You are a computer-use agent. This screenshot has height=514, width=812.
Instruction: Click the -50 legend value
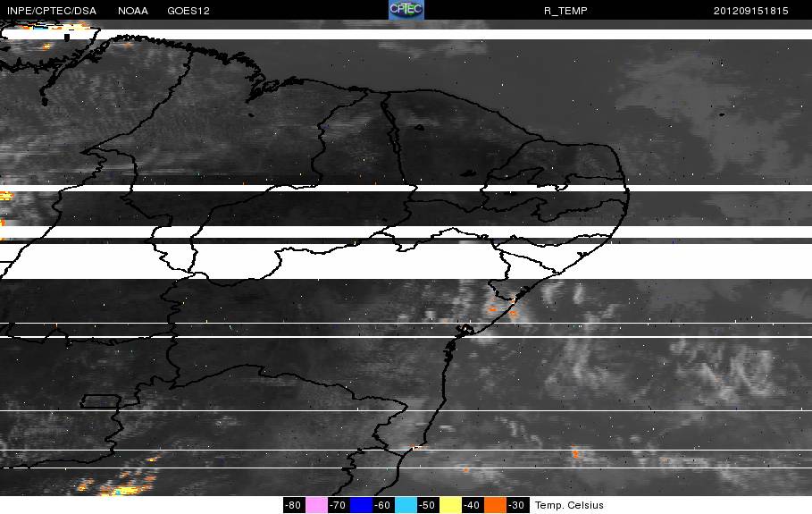tap(427, 505)
